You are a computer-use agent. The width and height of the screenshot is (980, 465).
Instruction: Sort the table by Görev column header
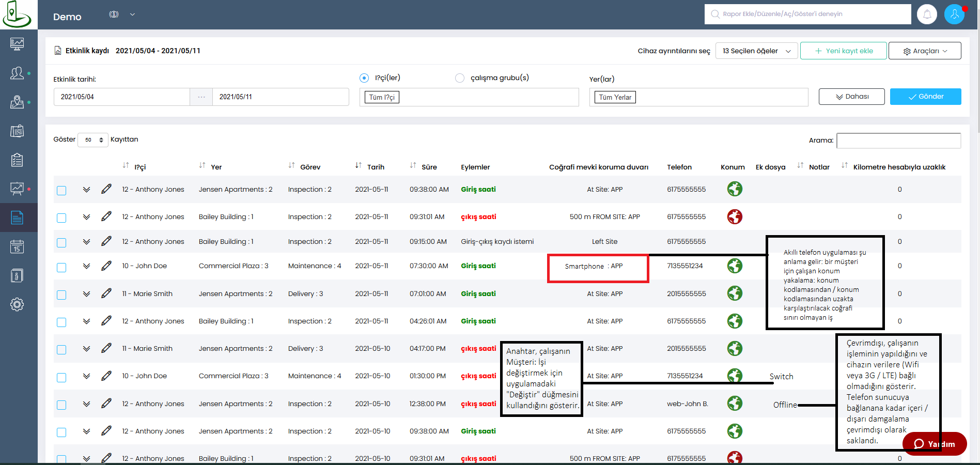(310, 167)
